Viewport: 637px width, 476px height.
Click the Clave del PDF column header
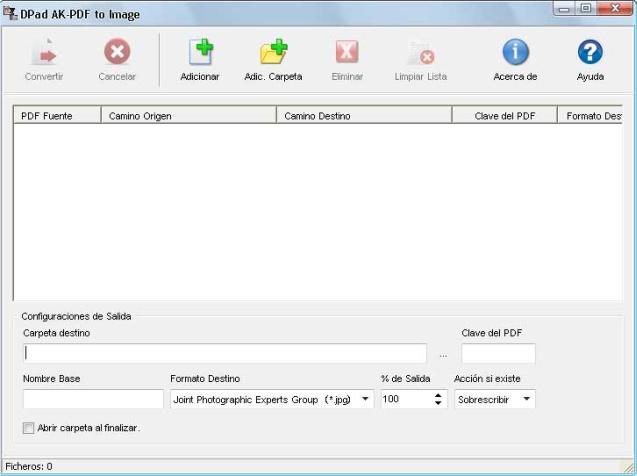click(505, 116)
